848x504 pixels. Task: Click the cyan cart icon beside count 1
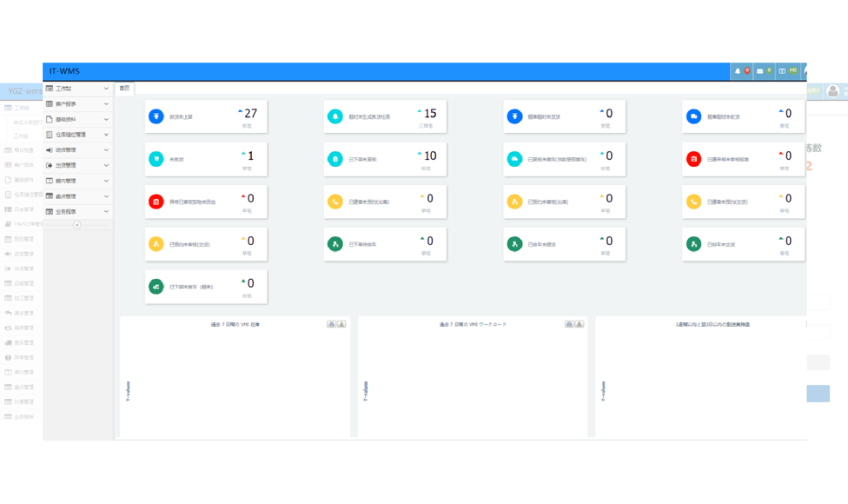click(x=156, y=159)
